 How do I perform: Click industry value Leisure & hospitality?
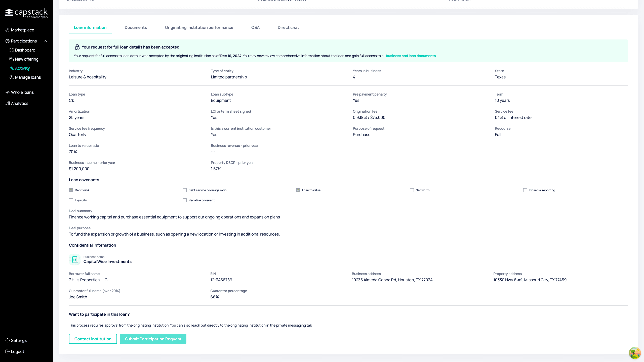[88, 77]
